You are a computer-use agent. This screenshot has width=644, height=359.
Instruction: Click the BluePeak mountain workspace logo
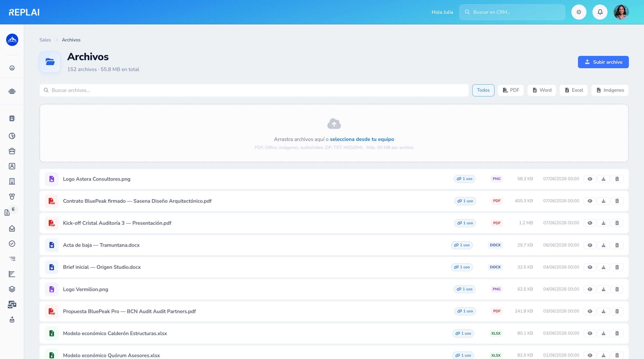(12, 40)
